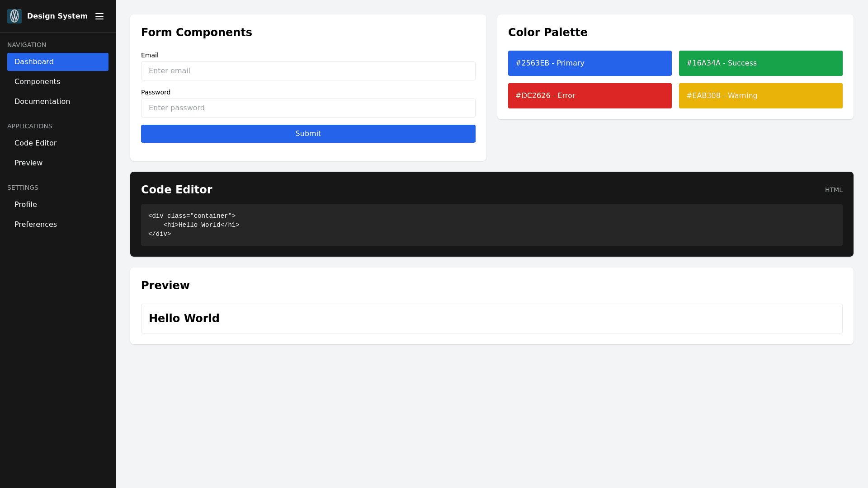Click inside the code editor text area
This screenshot has height=488, width=868.
tap(492, 225)
